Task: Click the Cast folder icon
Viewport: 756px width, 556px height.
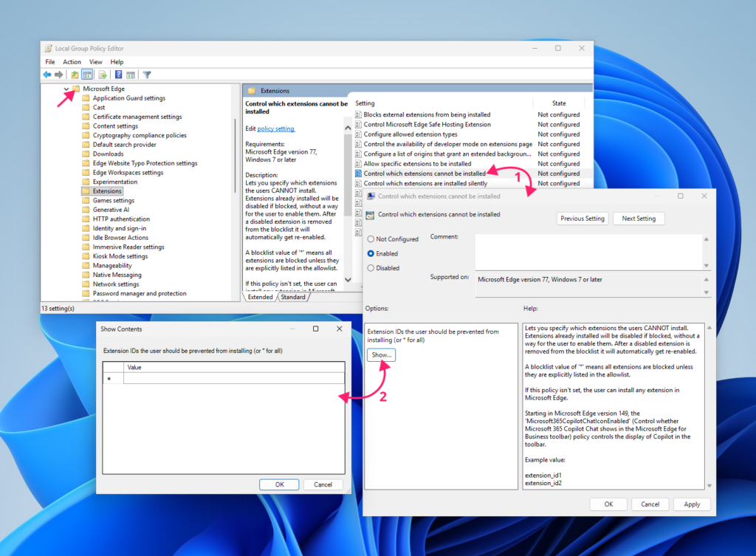Action: click(x=86, y=108)
